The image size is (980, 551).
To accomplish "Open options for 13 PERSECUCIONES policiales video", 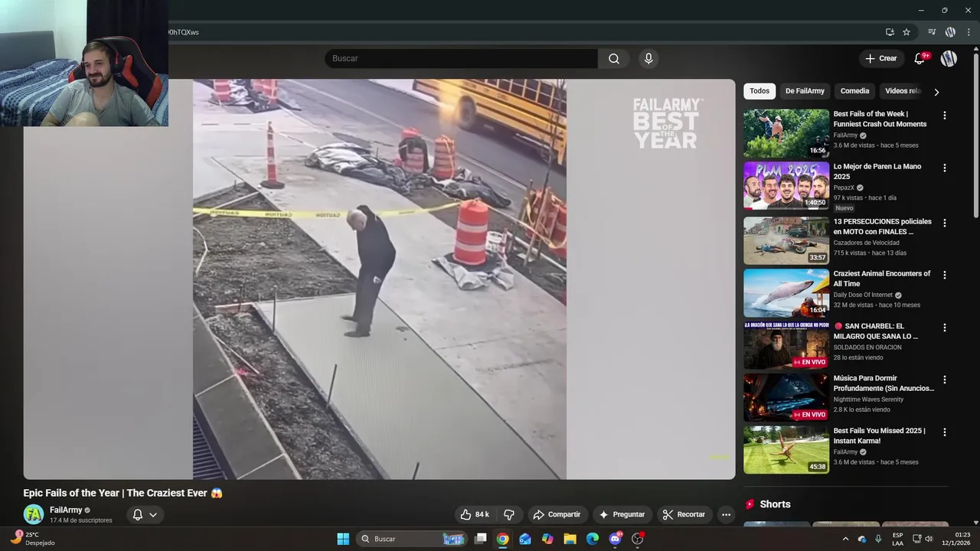I will 944,223.
